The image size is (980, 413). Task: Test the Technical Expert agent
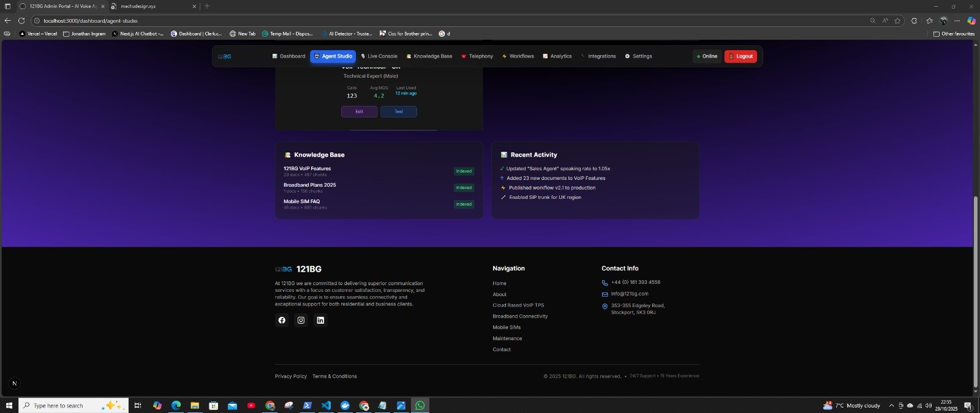coord(399,111)
